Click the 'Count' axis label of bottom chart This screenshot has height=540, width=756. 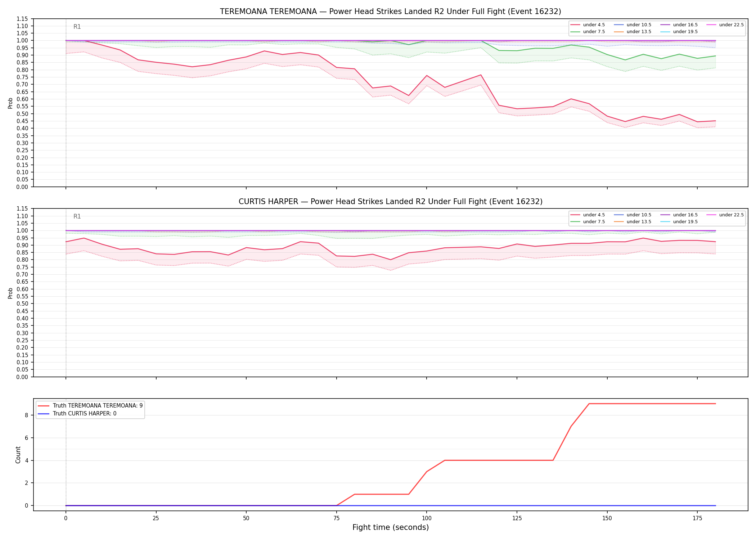[x=18, y=455]
